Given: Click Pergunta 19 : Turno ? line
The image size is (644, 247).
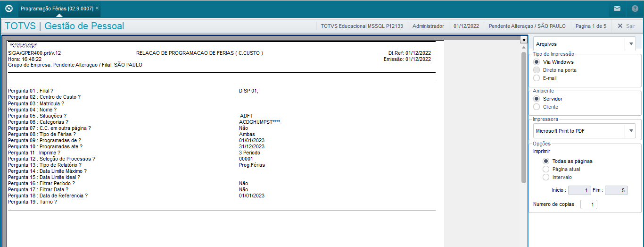Looking at the screenshot, I should click(33, 202).
